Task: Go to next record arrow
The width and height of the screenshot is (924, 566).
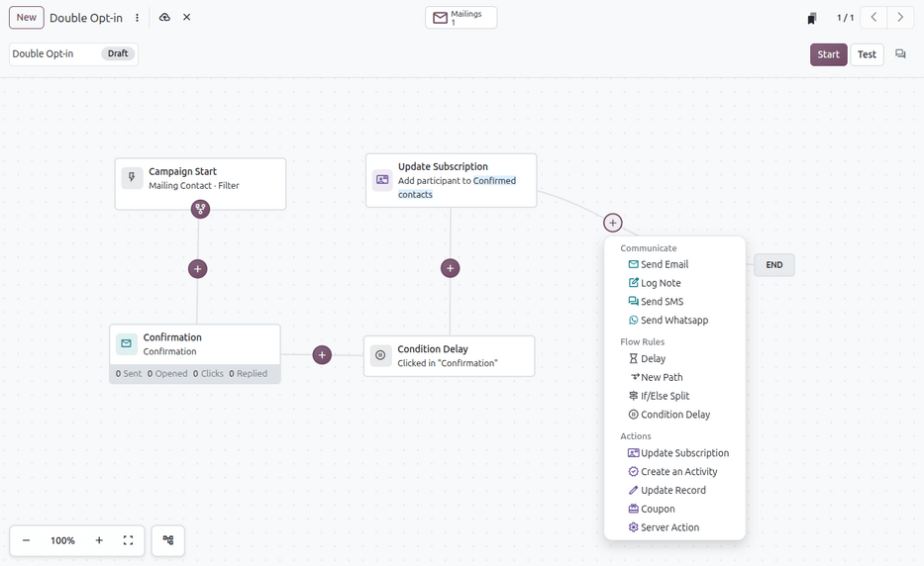Action: 900,18
